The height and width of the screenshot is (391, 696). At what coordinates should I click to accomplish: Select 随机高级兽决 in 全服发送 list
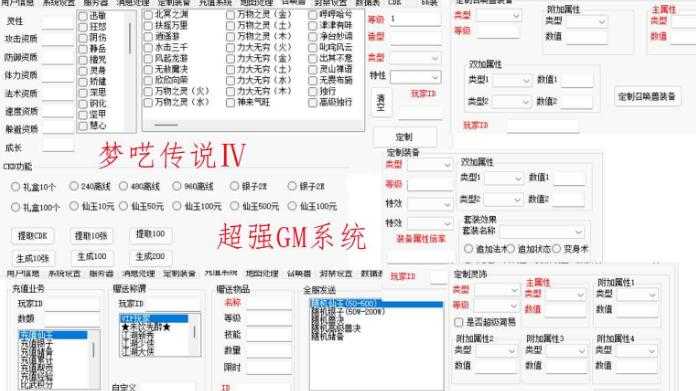[336, 328]
